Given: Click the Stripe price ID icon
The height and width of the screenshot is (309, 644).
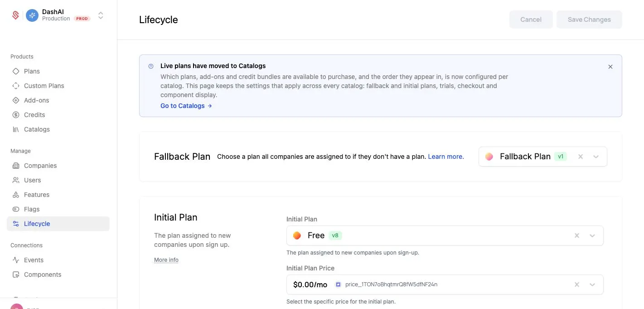Looking at the screenshot, I should (x=338, y=284).
